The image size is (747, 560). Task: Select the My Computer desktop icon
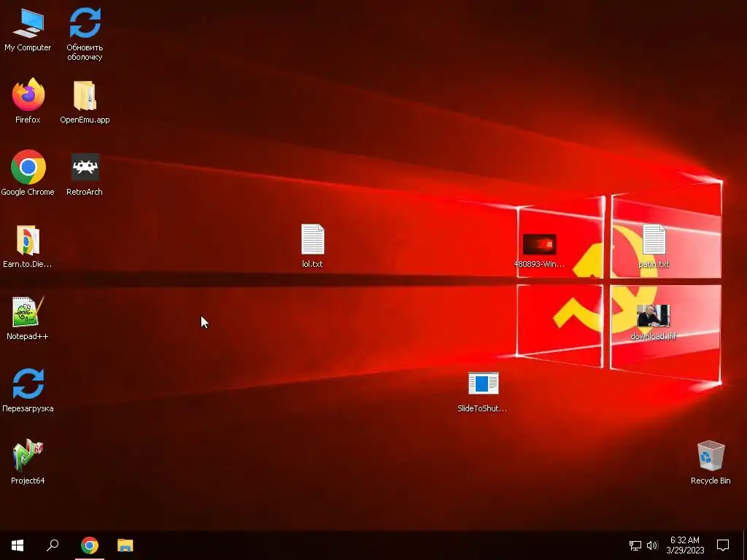tap(28, 23)
